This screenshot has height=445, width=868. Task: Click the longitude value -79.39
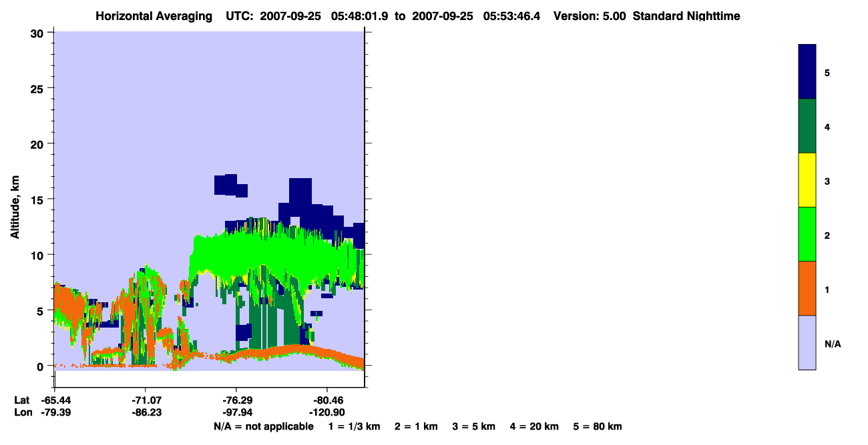pos(55,413)
